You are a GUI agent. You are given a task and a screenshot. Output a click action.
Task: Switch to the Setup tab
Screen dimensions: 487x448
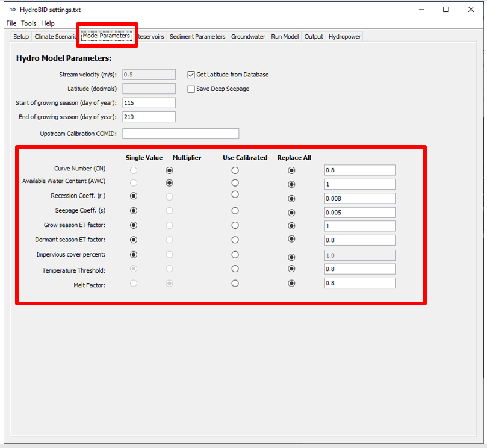pyautogui.click(x=21, y=37)
